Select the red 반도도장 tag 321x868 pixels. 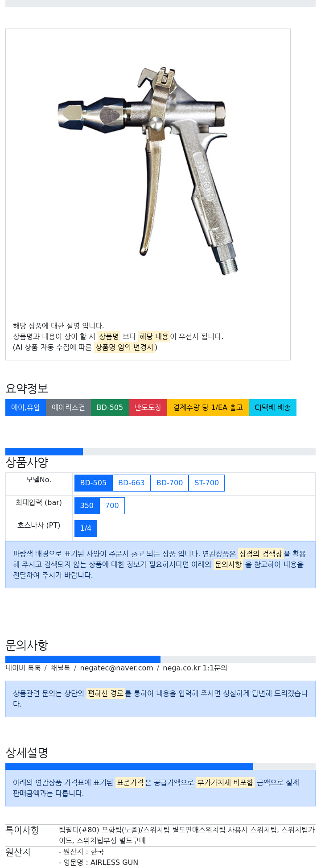coord(148,408)
